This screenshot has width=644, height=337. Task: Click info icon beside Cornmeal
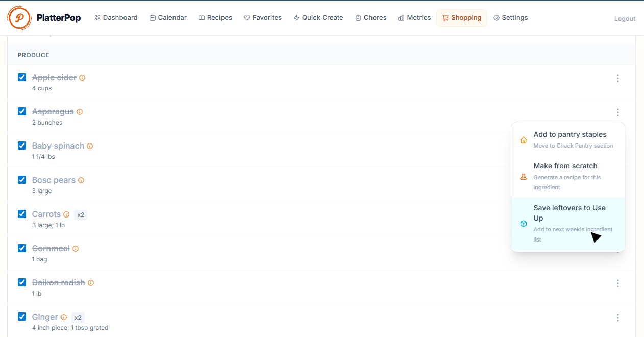(x=76, y=249)
